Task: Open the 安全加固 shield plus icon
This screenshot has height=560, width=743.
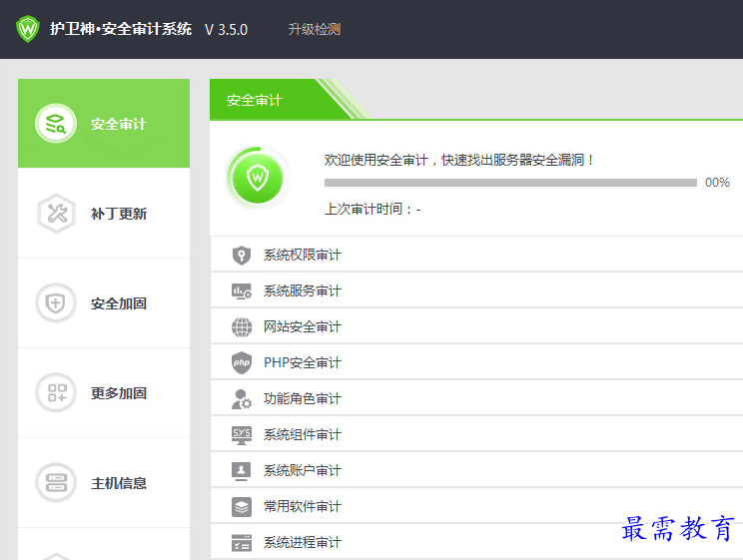Action: [56, 302]
